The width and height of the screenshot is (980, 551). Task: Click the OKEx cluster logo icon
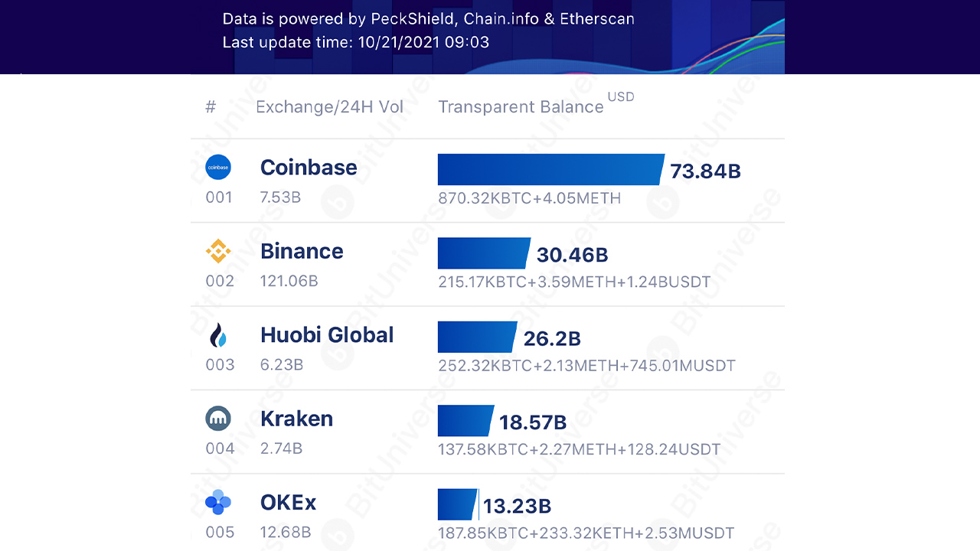[218, 502]
